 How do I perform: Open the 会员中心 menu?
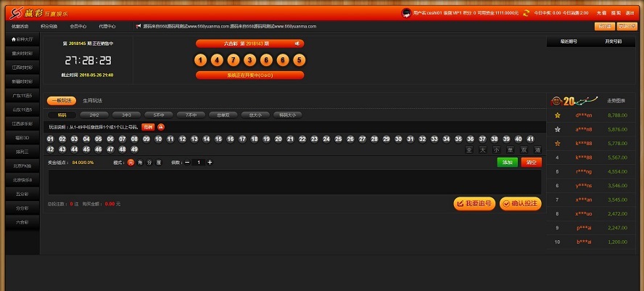pos(78,26)
